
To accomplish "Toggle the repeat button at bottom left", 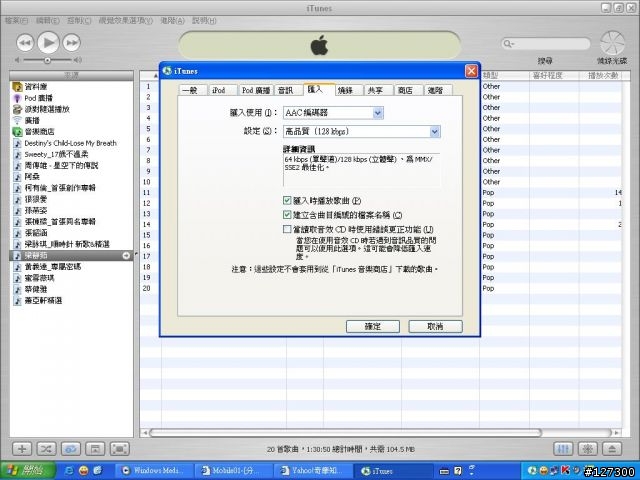I will (71, 449).
